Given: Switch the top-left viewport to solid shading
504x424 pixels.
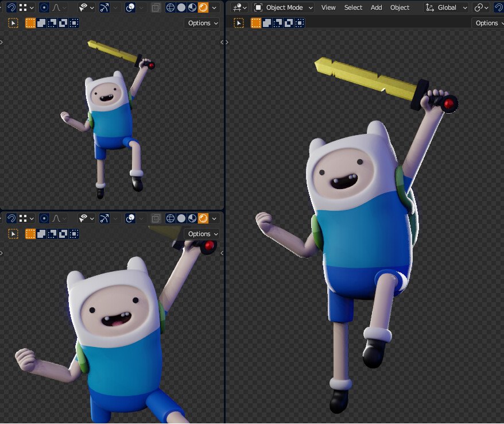Looking at the screenshot, I should [x=181, y=7].
